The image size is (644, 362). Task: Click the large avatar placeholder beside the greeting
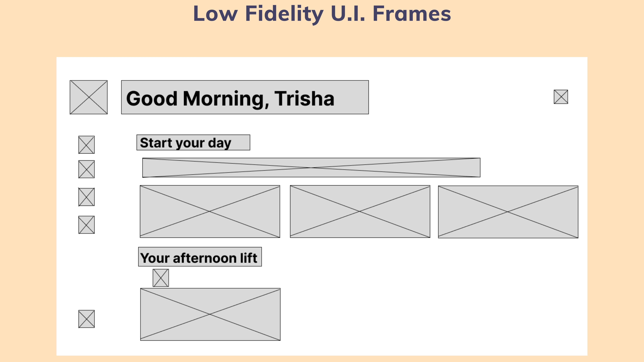[x=89, y=97]
